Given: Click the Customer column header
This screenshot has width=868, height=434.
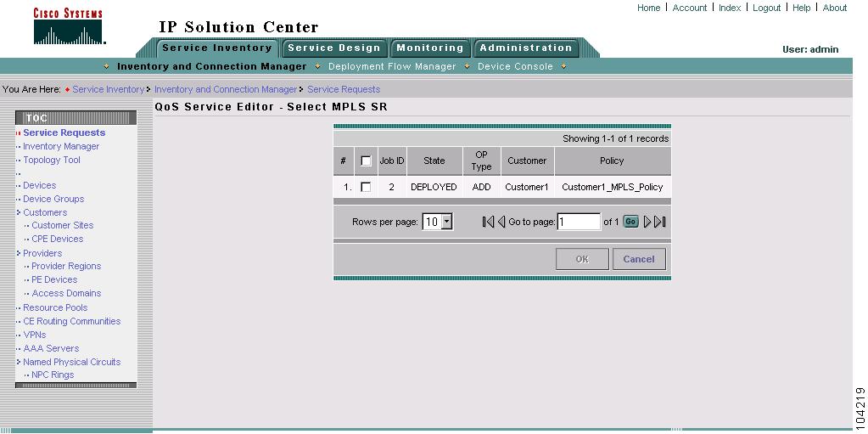Looking at the screenshot, I should click(x=527, y=161).
